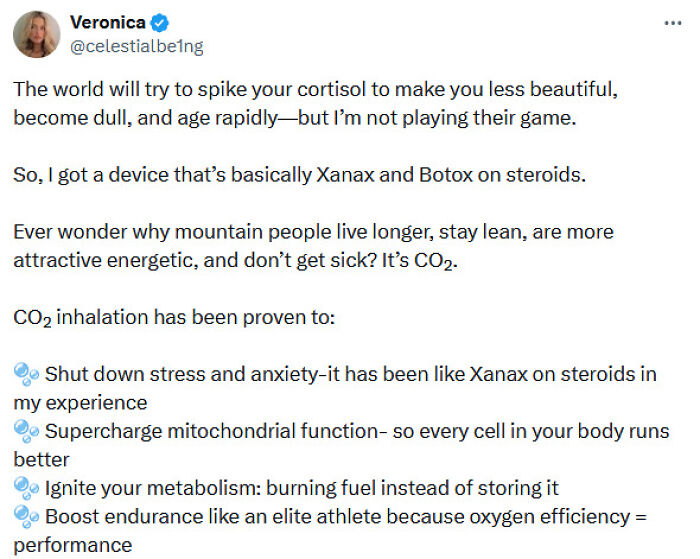
Task: Click the display name Veronica
Action: (107, 23)
